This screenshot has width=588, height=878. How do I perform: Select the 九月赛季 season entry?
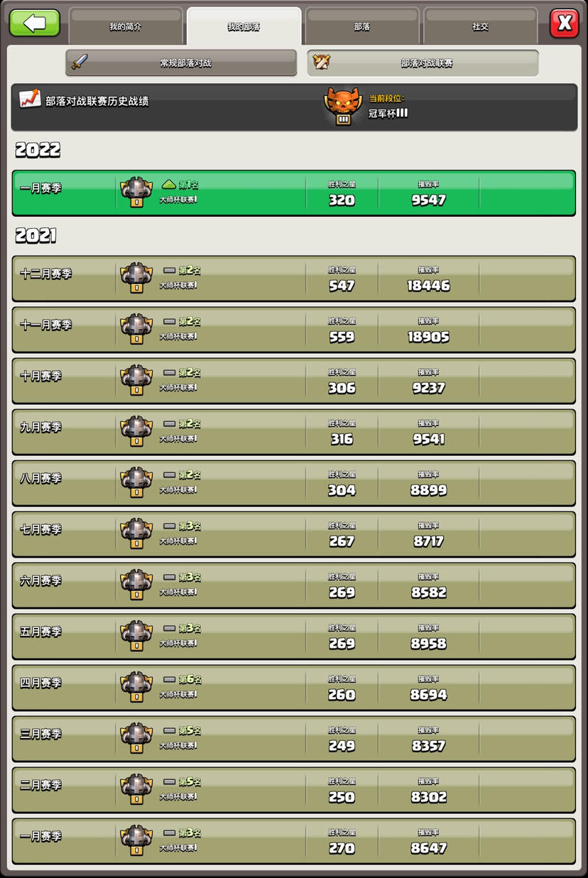coord(294,432)
